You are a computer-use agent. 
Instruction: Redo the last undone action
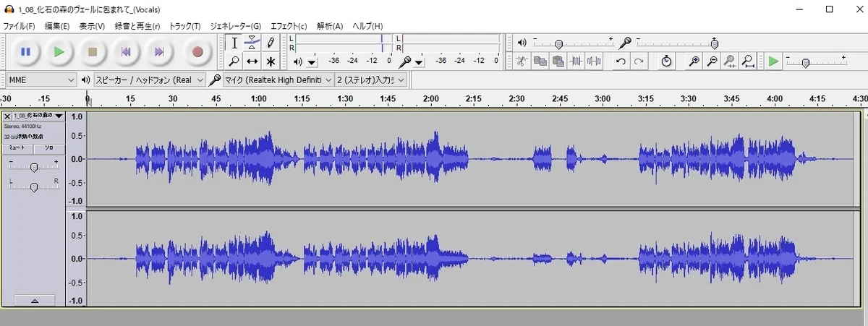639,61
